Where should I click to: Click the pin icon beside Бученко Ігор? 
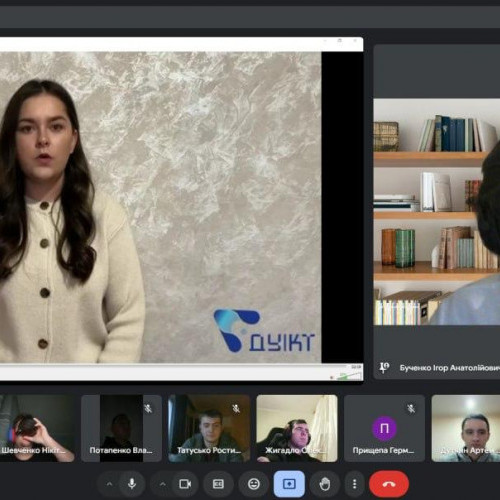pos(384,368)
